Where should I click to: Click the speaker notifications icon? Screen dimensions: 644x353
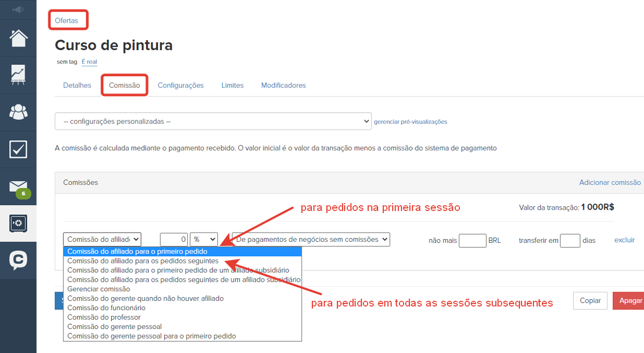click(x=18, y=9)
